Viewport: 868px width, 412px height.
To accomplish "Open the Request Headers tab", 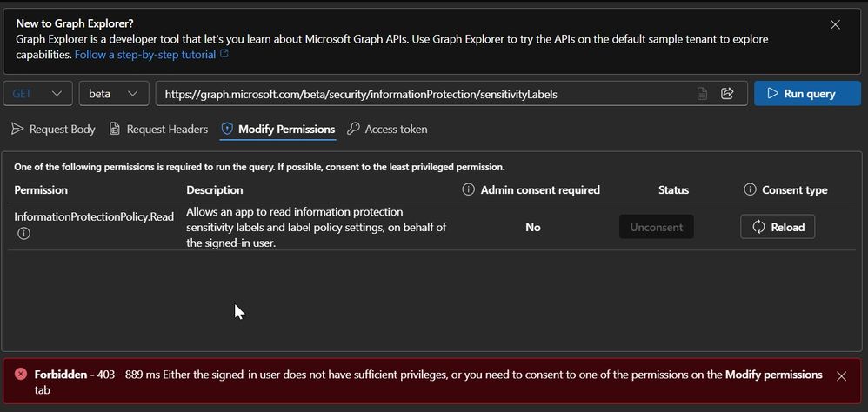I will tap(158, 130).
